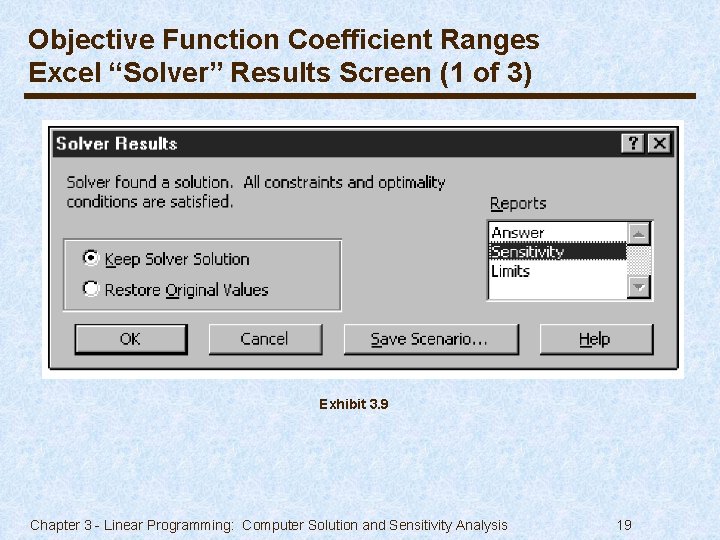Select Restore Original Values radio button
This screenshot has height=540, width=720.
click(x=90, y=289)
